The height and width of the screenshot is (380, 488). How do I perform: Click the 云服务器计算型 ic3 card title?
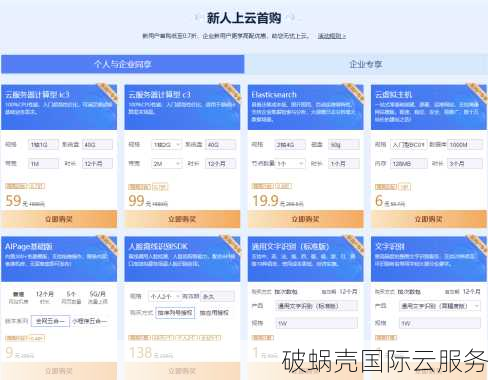point(37,94)
